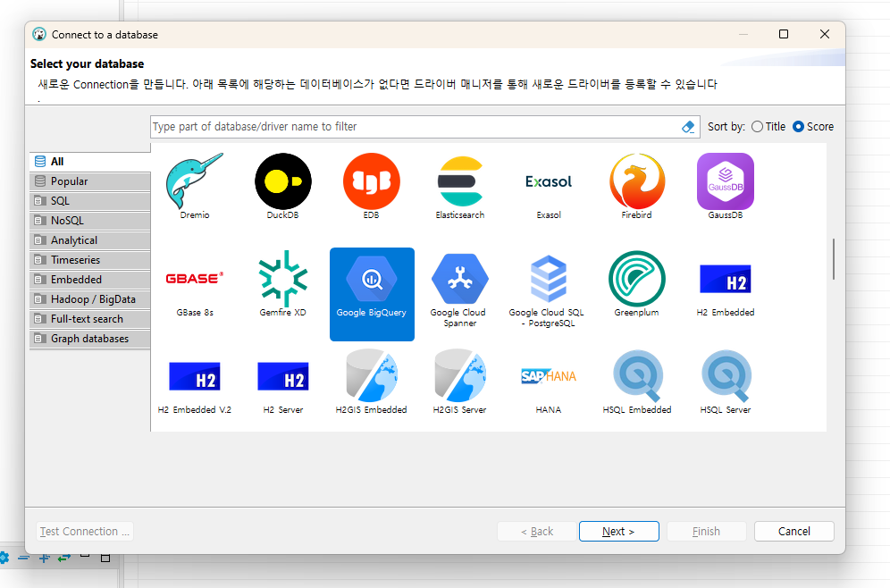Screen dimensions: 890x588
Task: Click the Finish button
Action: (x=706, y=531)
